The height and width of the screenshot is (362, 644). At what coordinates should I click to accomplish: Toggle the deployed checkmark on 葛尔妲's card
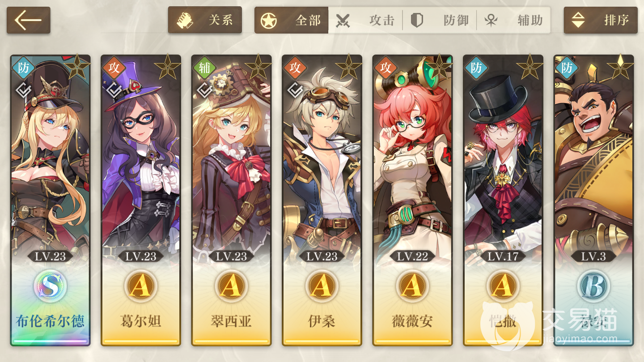[x=114, y=89]
